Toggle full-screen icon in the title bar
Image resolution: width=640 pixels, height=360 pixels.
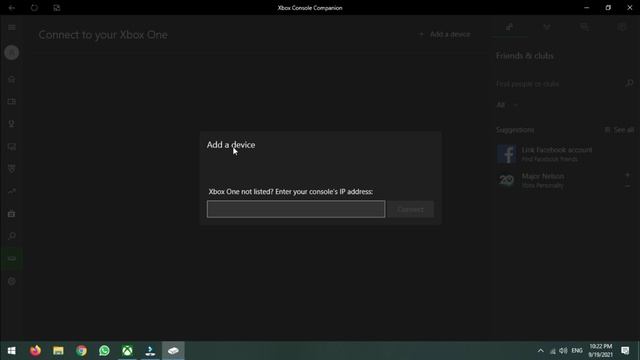(x=57, y=8)
